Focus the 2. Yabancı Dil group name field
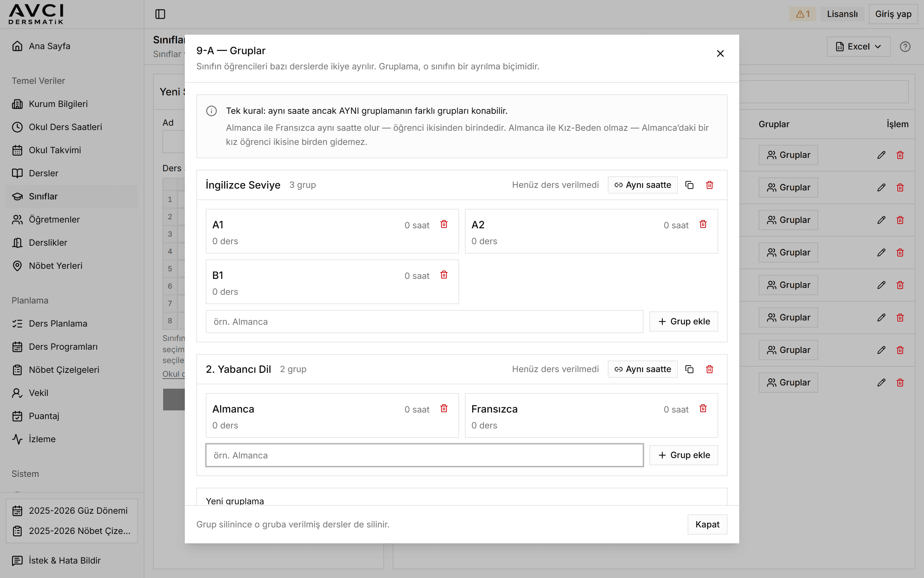924x578 pixels. click(424, 455)
